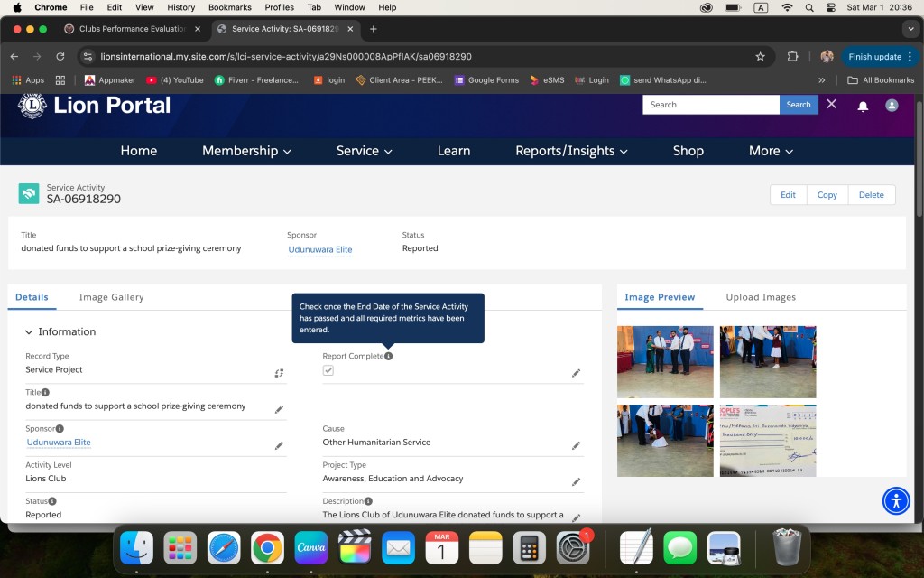Expand the Membership navigation menu
This screenshot has width=924, height=578.
coord(246,151)
